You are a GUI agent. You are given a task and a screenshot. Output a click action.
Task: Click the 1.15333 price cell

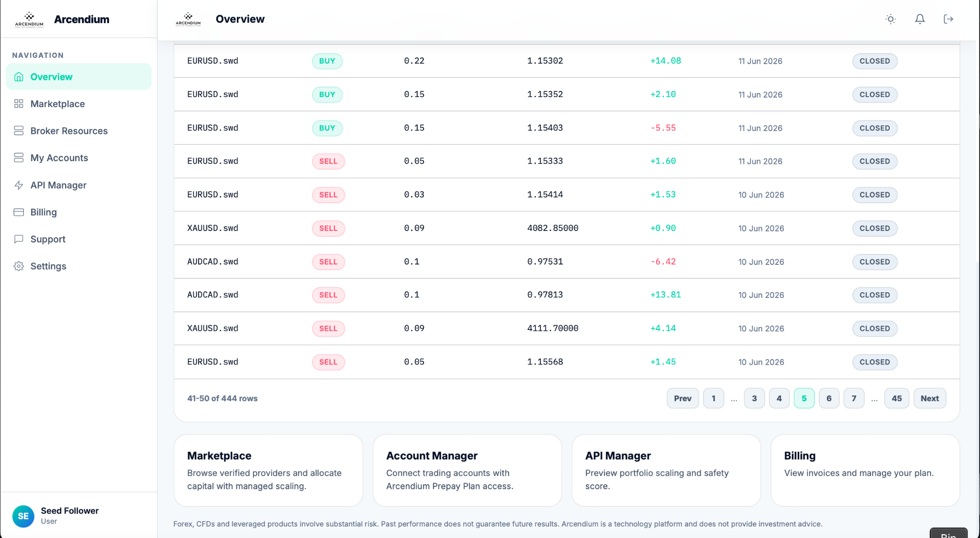point(545,161)
